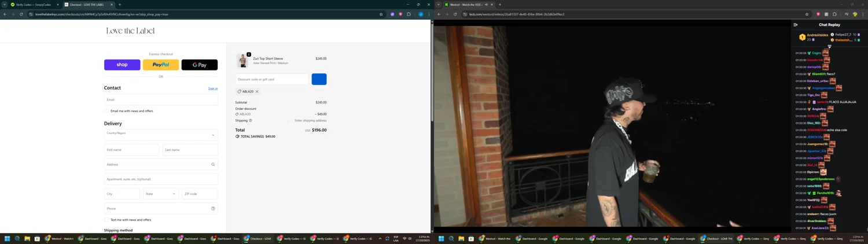Open File Explorer on left taskbar
The image size is (868, 244).
pyautogui.click(x=27, y=238)
